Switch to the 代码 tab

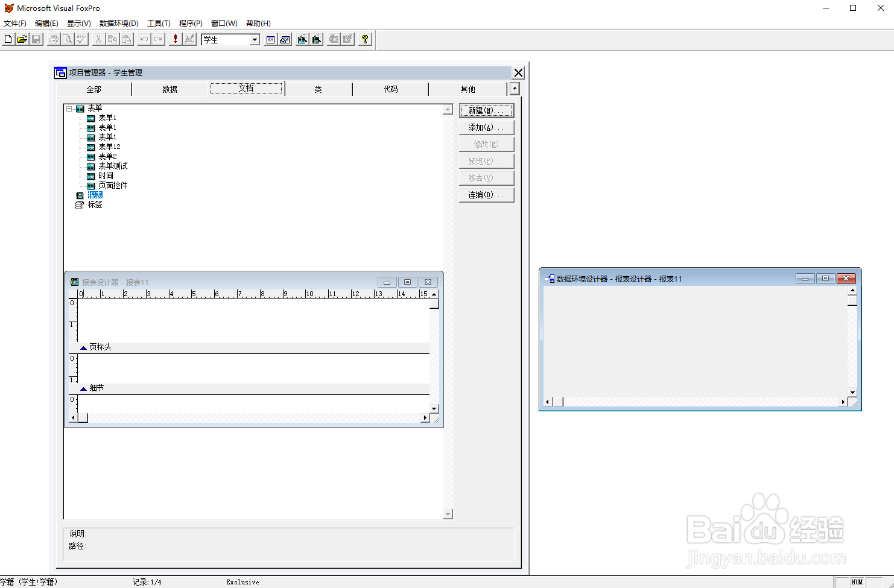click(x=390, y=89)
